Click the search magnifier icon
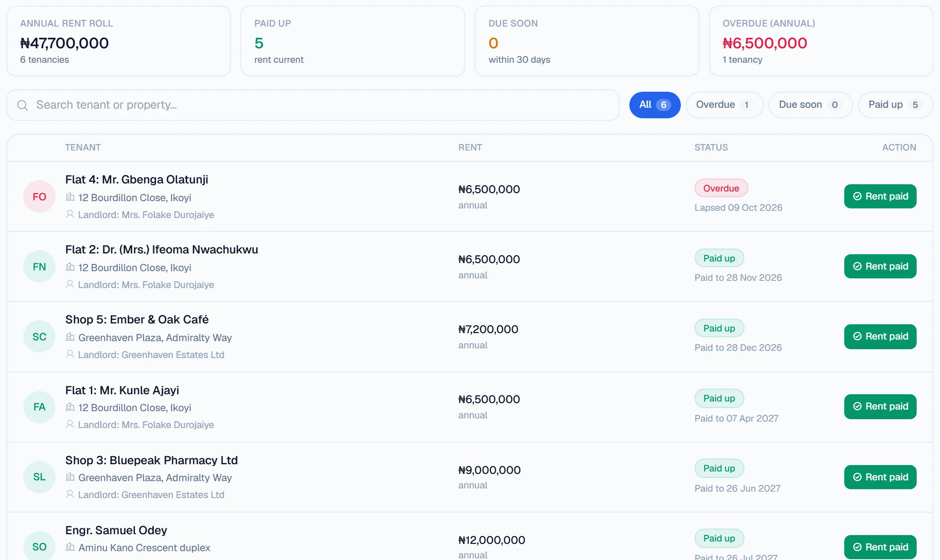The image size is (940, 560). click(x=23, y=105)
